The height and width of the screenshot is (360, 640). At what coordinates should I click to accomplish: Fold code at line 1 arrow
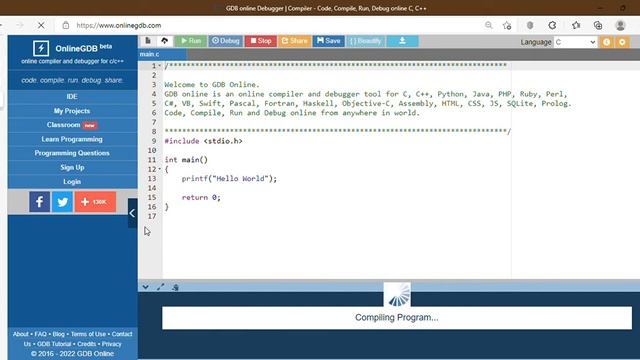160,66
